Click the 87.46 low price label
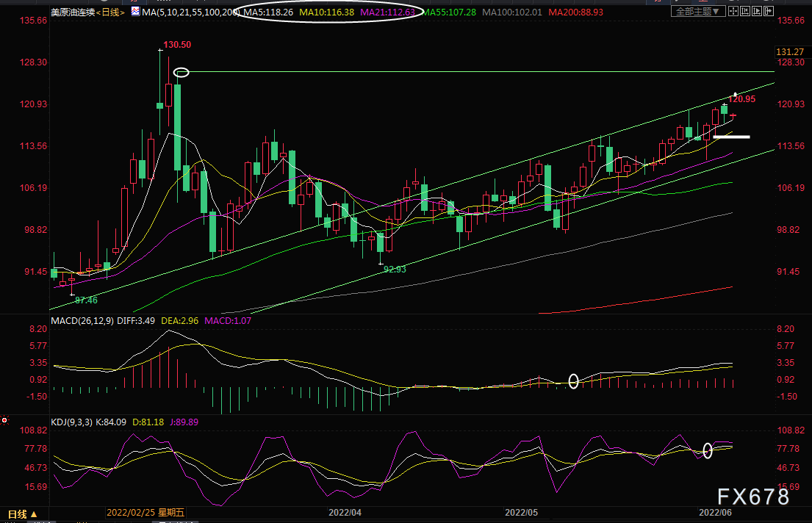Viewport: 812px width, 523px height. [x=86, y=300]
